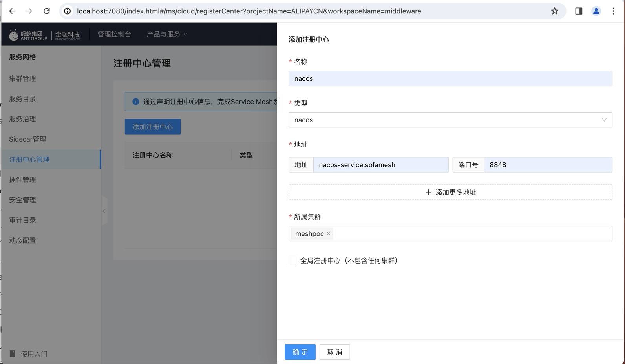625x364 pixels.
Task: Bookmark this page with the star icon
Action: (x=554, y=11)
